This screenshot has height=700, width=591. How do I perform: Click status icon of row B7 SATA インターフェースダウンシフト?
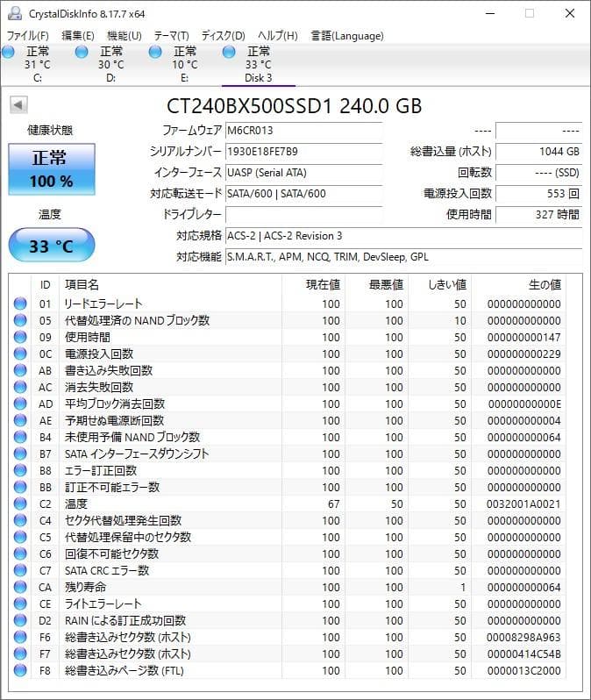[x=20, y=454]
